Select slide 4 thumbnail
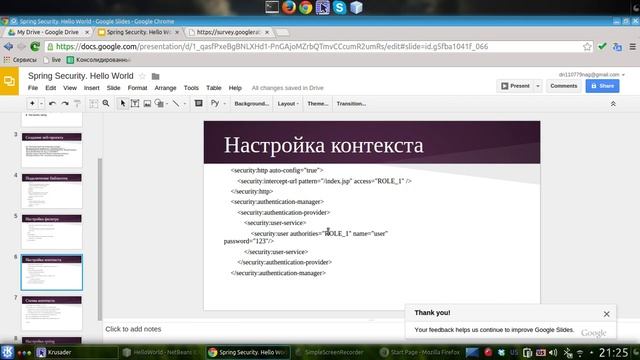Image resolution: width=640 pixels, height=360 pixels. [52, 191]
